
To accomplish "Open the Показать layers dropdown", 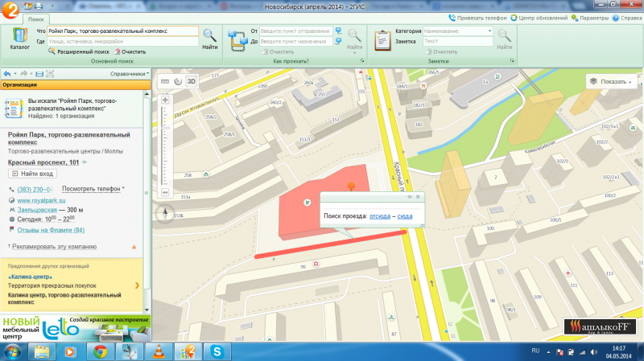I will tap(613, 81).
